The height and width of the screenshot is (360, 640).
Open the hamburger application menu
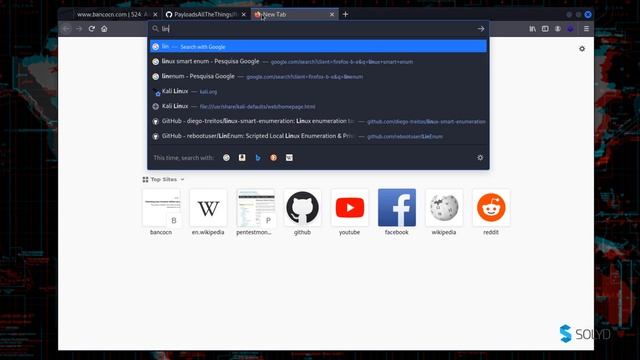586,29
